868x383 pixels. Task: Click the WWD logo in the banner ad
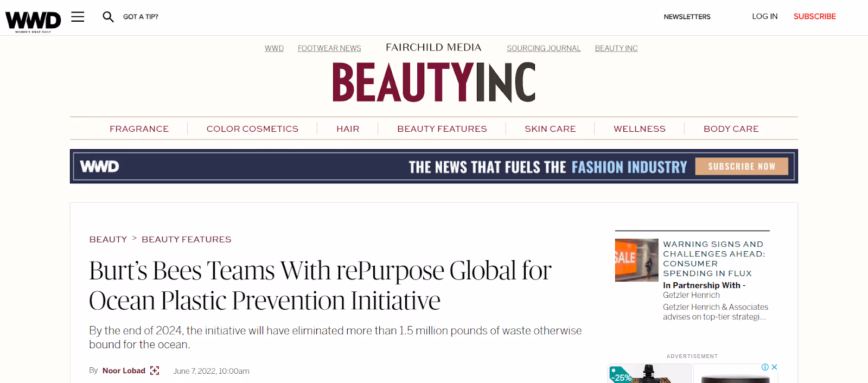pyautogui.click(x=99, y=167)
